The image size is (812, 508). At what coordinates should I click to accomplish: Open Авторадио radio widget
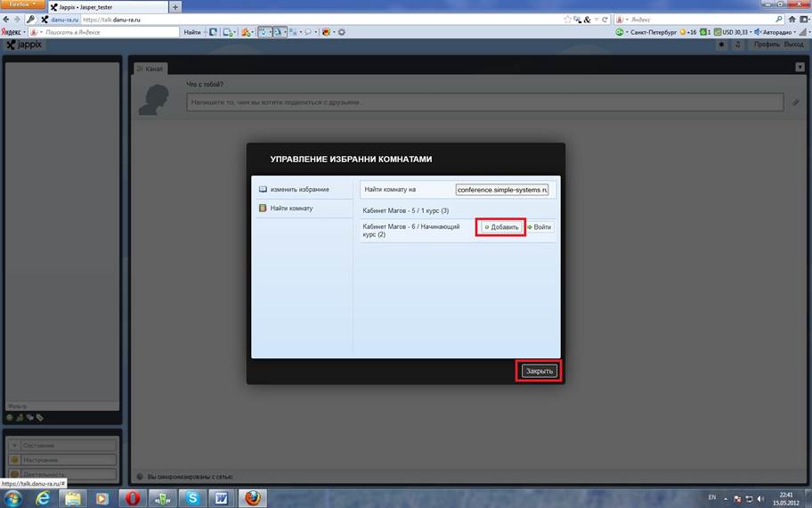tap(775, 32)
